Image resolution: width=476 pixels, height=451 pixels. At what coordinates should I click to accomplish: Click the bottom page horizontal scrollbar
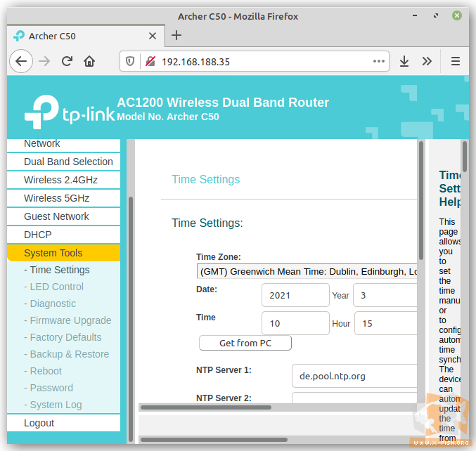pos(214,440)
